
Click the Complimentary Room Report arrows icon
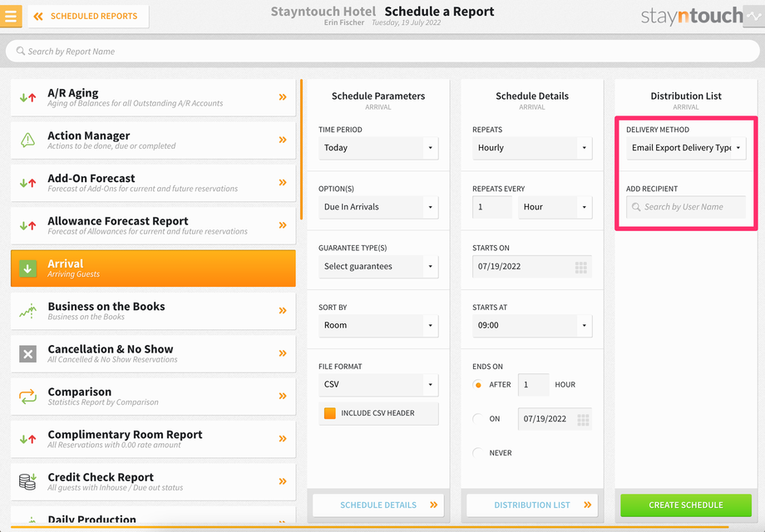click(x=27, y=439)
